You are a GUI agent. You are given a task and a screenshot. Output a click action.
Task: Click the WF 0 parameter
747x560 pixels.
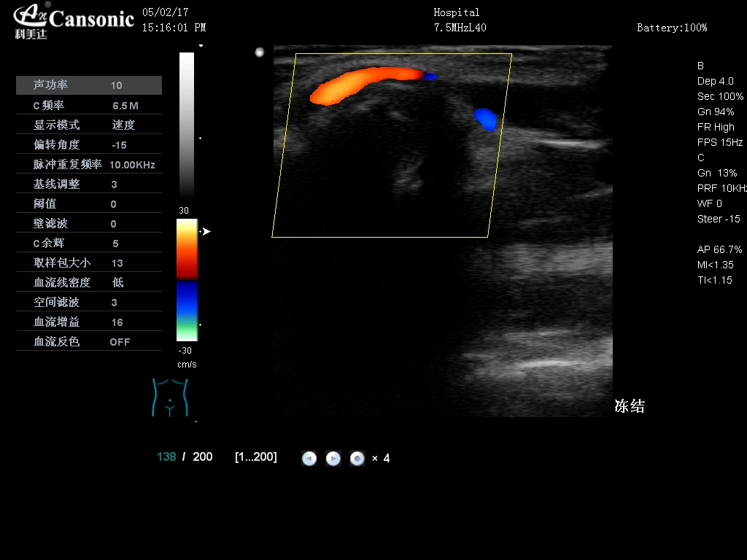pos(709,203)
